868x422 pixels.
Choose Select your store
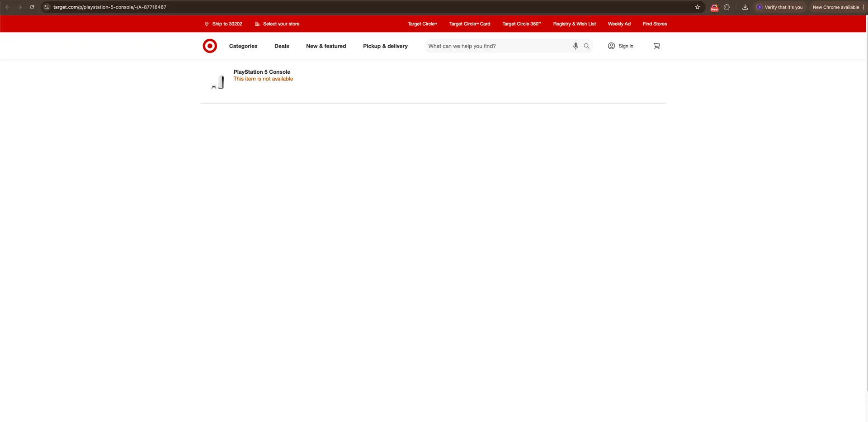(x=277, y=24)
